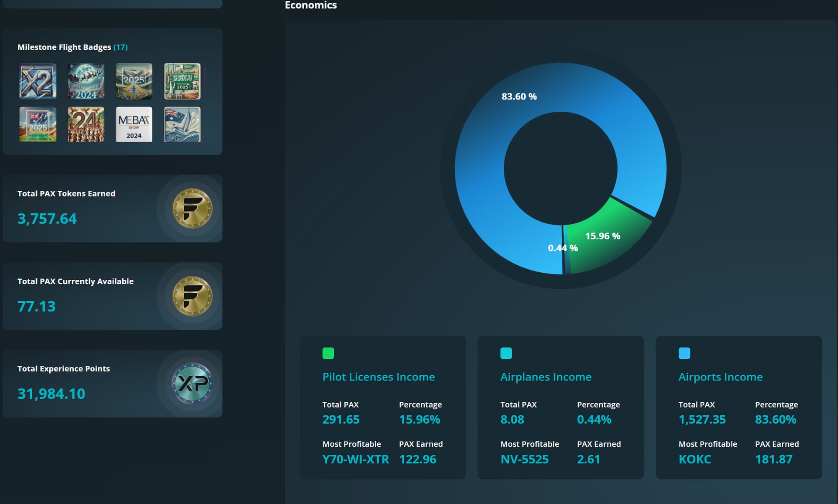
Task: Click the XP experience points icon
Action: tap(192, 384)
